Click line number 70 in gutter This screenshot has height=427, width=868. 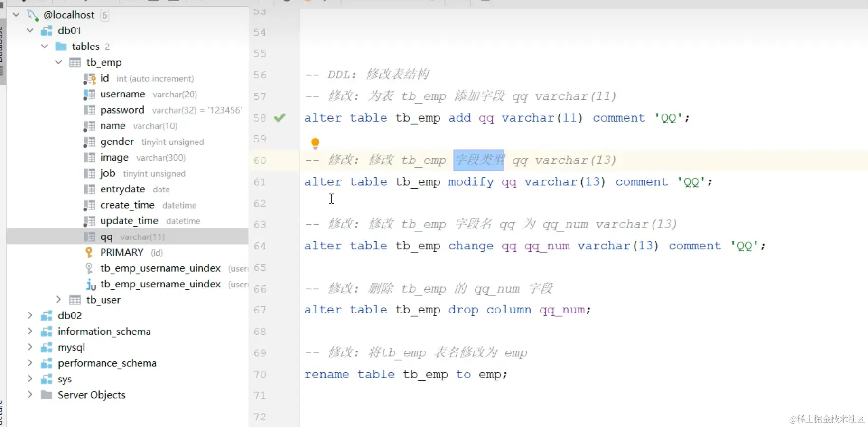[260, 374]
